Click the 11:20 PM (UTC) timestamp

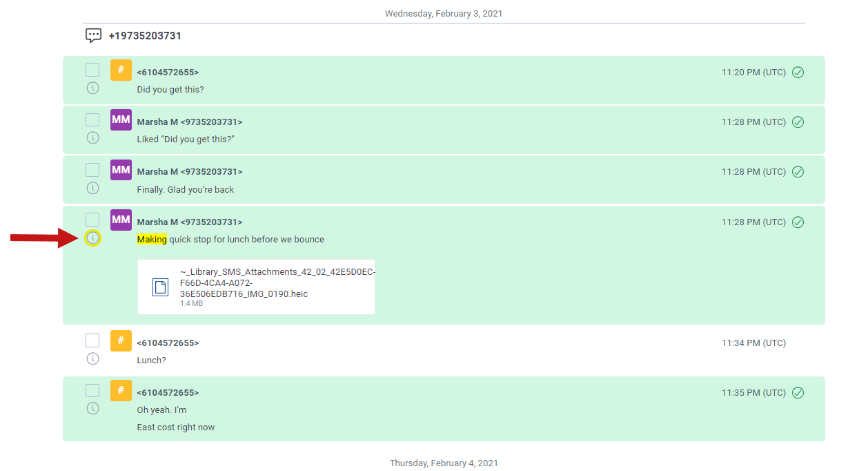[753, 72]
